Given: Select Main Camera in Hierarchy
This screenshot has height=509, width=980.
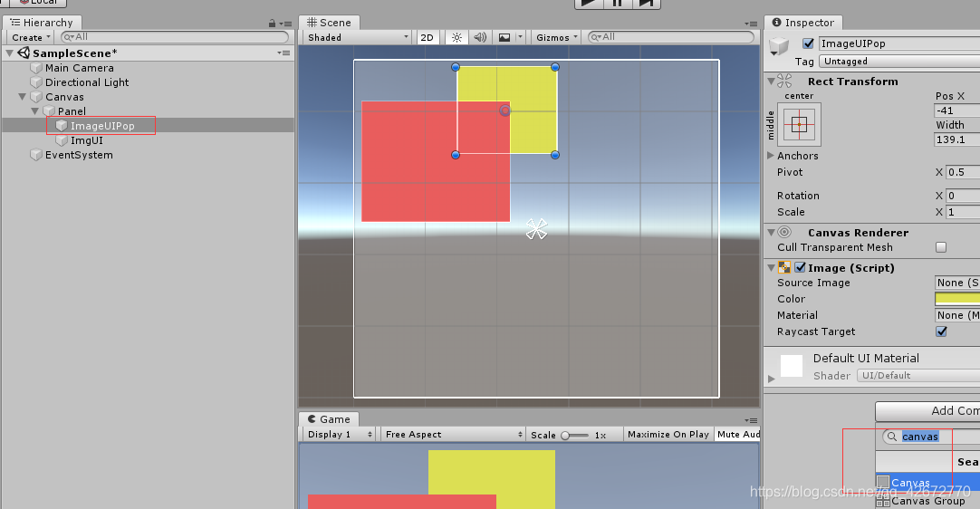Looking at the screenshot, I should [x=80, y=68].
